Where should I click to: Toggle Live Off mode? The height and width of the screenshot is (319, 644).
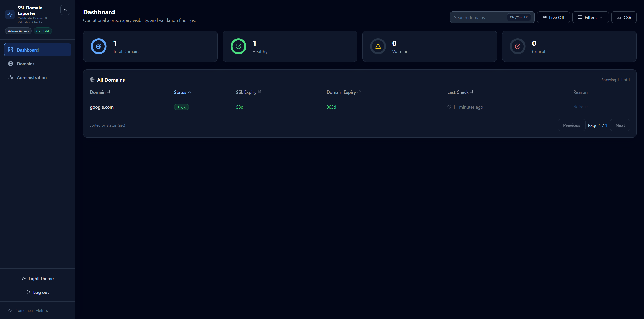tap(553, 17)
